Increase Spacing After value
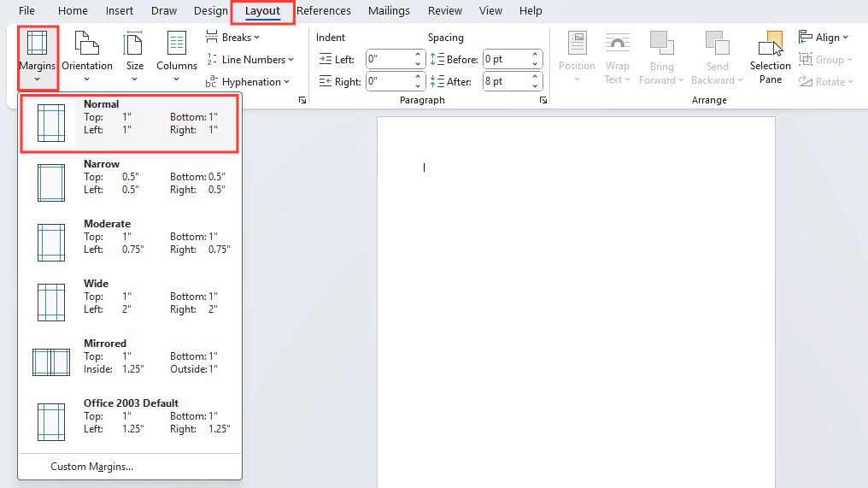Viewport: 868px width, 488px height. click(535, 77)
